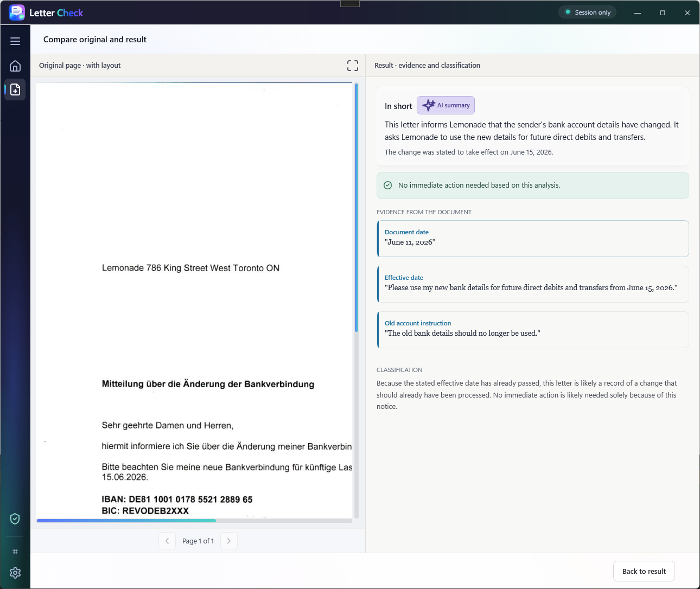Open the privacy shield sidebar icon
Screen dimensions: 700x589
coord(15,519)
